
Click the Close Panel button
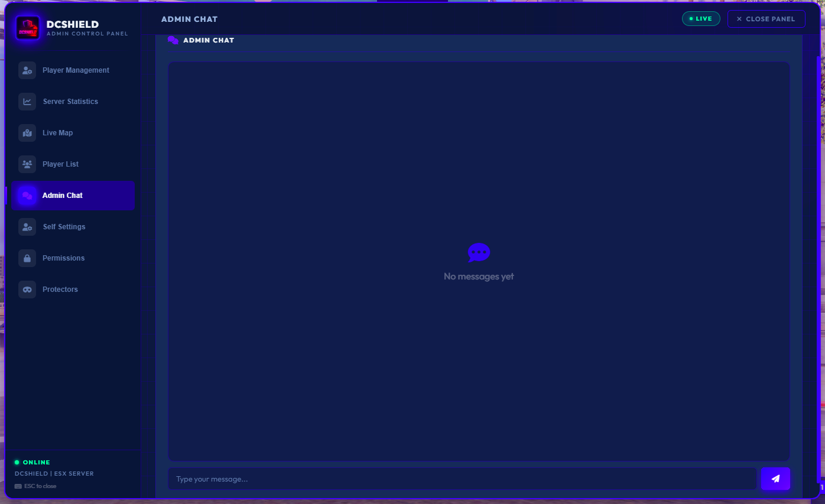click(766, 19)
